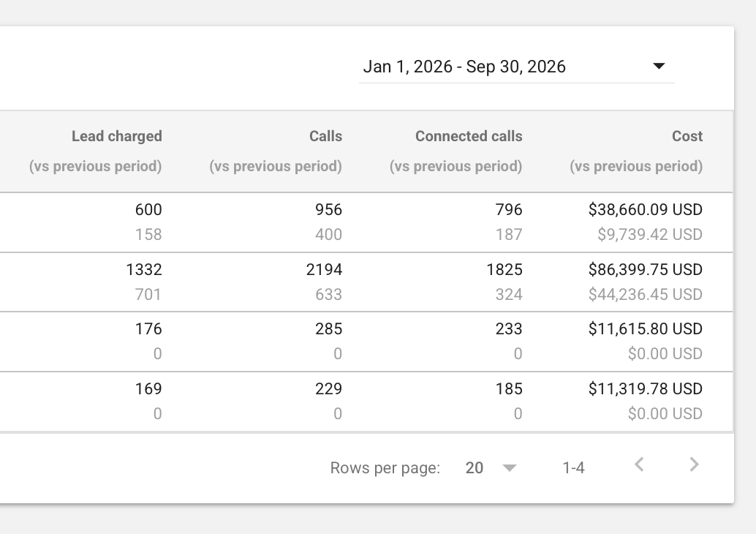This screenshot has height=534, width=756.
Task: Open the date range dropdown Jan 1, 2026 - Sep 30, 2026
Action: coord(516,67)
